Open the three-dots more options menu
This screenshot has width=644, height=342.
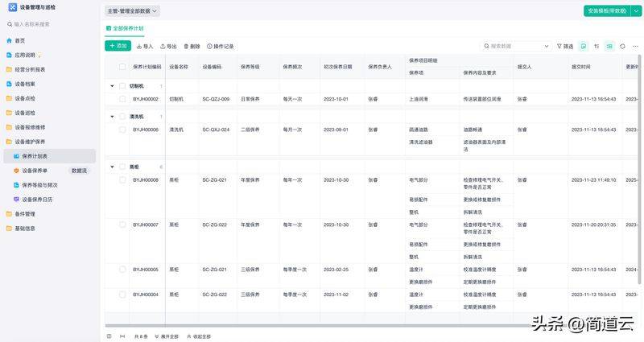(x=635, y=47)
